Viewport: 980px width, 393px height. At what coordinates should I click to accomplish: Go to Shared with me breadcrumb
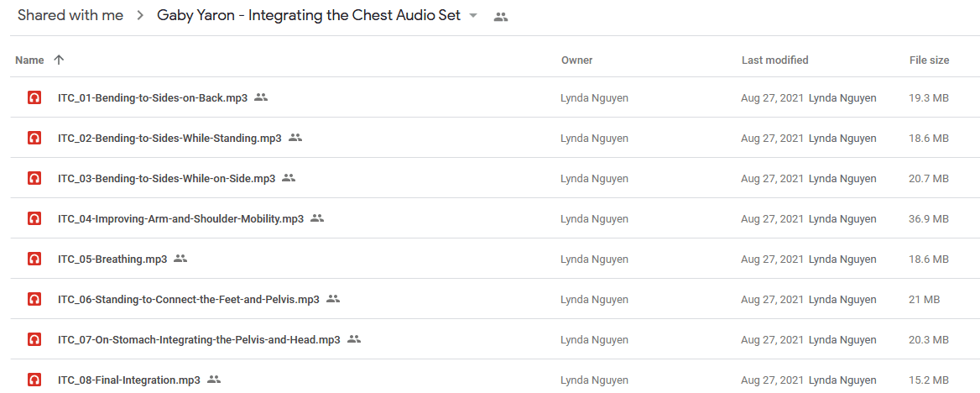[x=70, y=16]
